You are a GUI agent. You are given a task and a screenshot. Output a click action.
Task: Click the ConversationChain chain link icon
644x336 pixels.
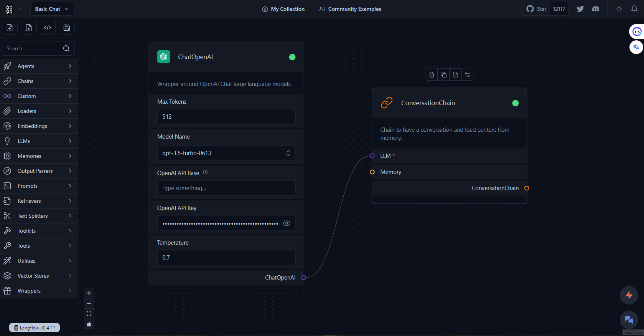[x=387, y=103]
